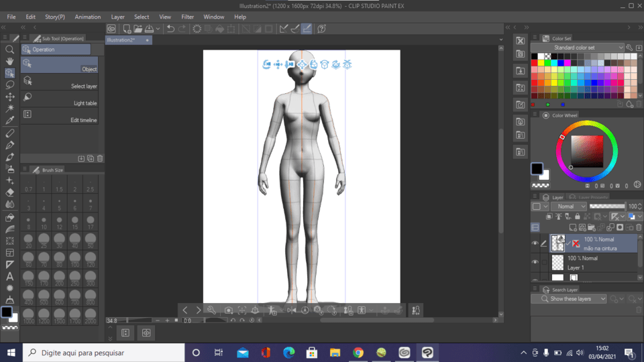Create a new layer folder
644x362 pixels.
[592, 227]
